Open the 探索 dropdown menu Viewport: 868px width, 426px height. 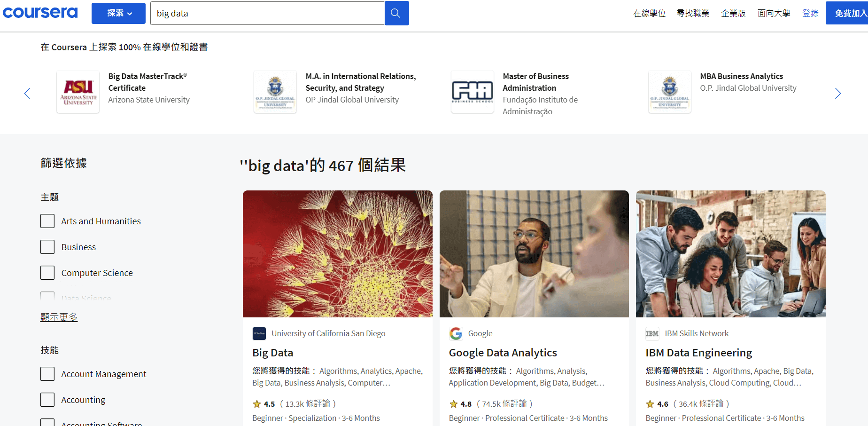(119, 13)
